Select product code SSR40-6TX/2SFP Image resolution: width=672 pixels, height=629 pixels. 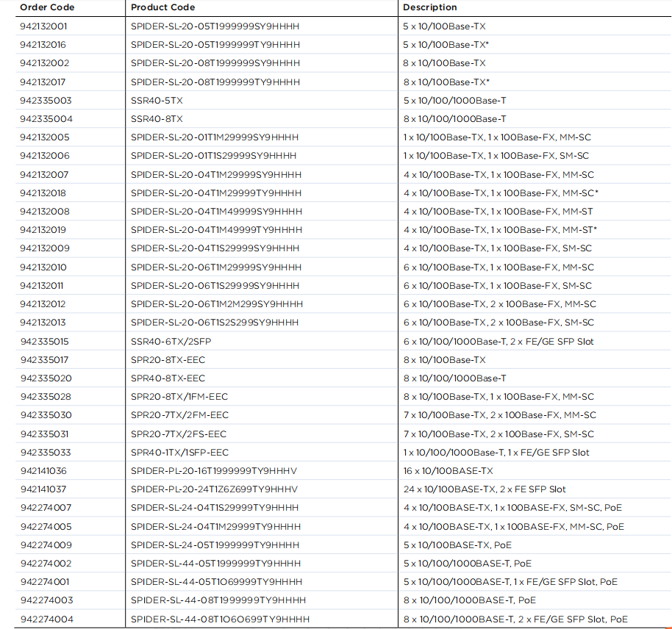[x=171, y=342]
